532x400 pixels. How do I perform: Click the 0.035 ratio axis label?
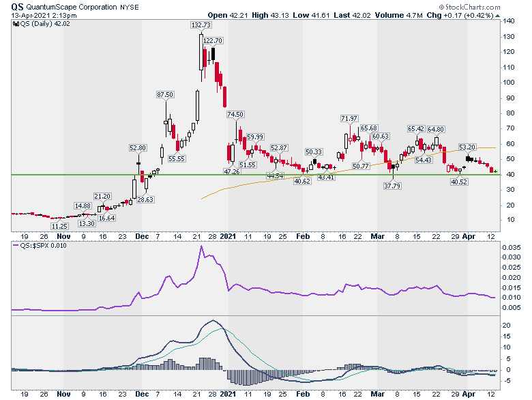tap(512, 247)
